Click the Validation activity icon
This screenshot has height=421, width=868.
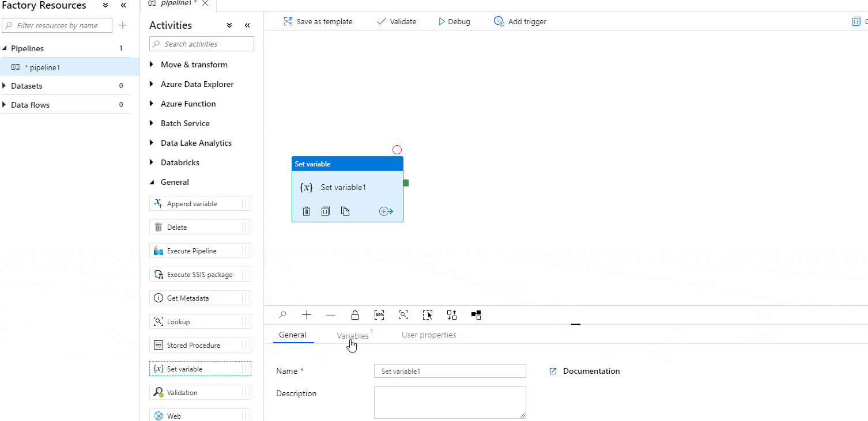[158, 393]
